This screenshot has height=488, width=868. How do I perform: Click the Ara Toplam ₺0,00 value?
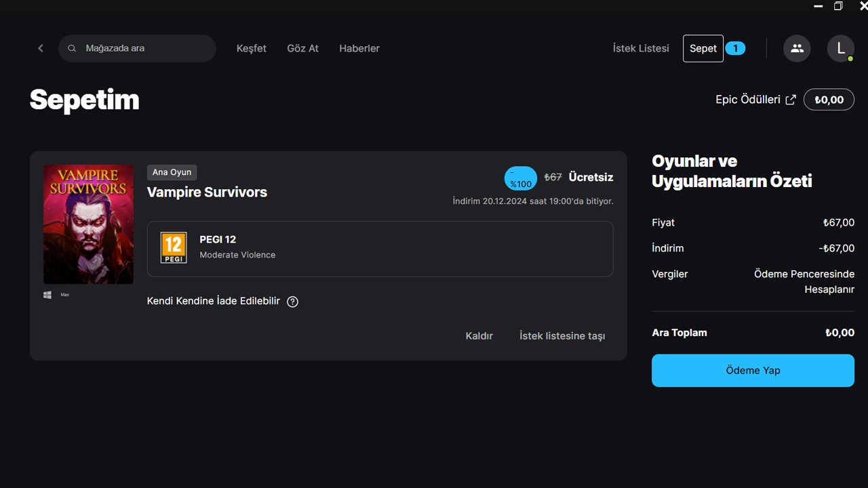[840, 333]
